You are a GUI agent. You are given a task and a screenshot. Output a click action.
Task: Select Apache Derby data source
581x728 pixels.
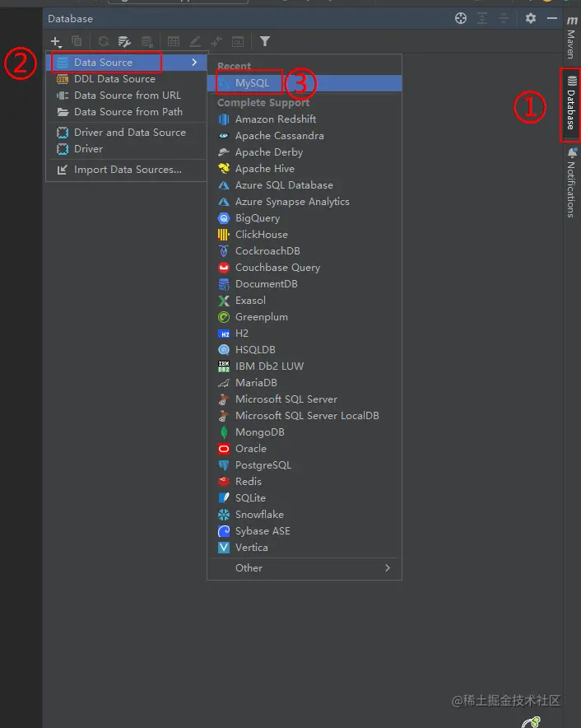click(304, 152)
